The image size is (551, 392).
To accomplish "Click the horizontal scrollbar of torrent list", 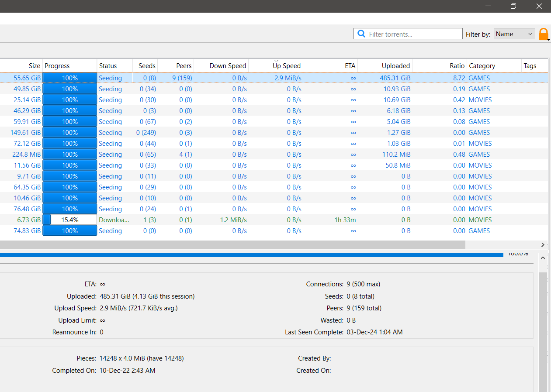I will point(232,245).
